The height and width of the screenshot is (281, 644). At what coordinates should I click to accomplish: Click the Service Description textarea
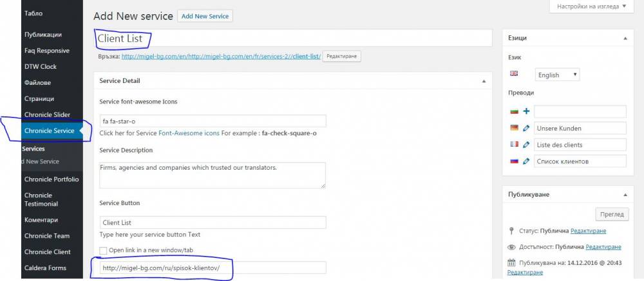(x=213, y=176)
